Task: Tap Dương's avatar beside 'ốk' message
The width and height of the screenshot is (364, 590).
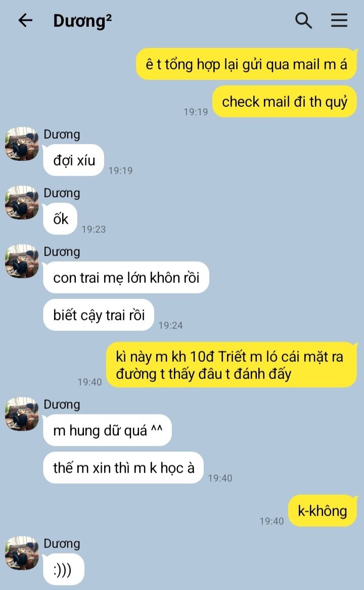Action: click(22, 202)
